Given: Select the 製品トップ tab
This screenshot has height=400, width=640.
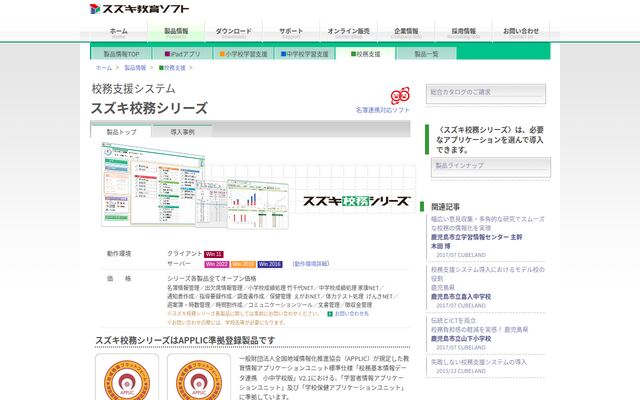Looking at the screenshot, I should 121,132.
